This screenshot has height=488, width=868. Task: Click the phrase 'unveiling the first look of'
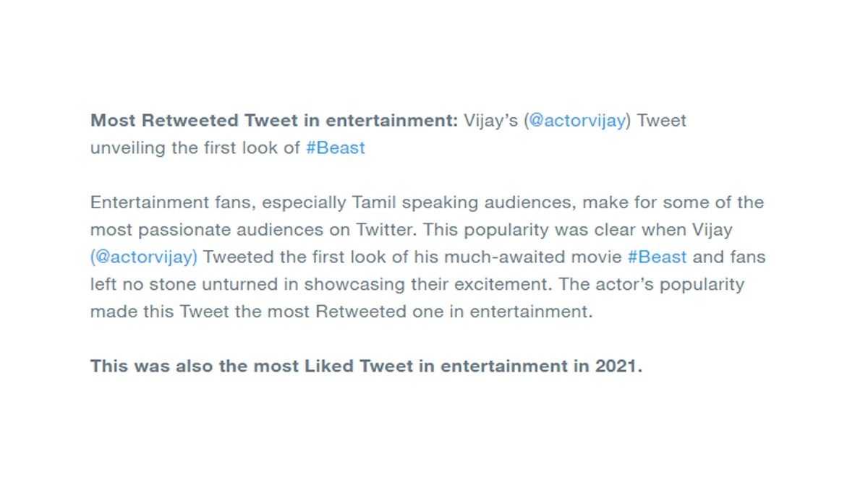(195, 148)
